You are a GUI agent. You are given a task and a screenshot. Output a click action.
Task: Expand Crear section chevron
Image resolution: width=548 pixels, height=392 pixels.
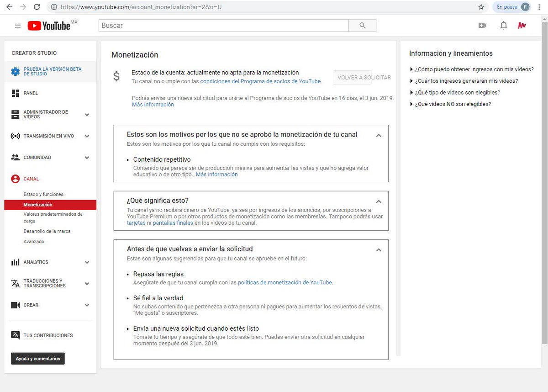click(x=87, y=305)
